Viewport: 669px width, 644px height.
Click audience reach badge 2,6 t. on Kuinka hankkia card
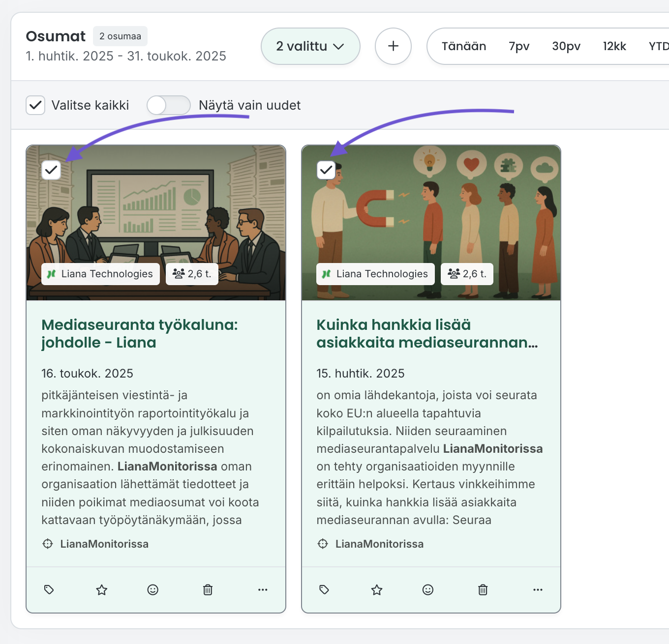pyautogui.click(x=467, y=274)
